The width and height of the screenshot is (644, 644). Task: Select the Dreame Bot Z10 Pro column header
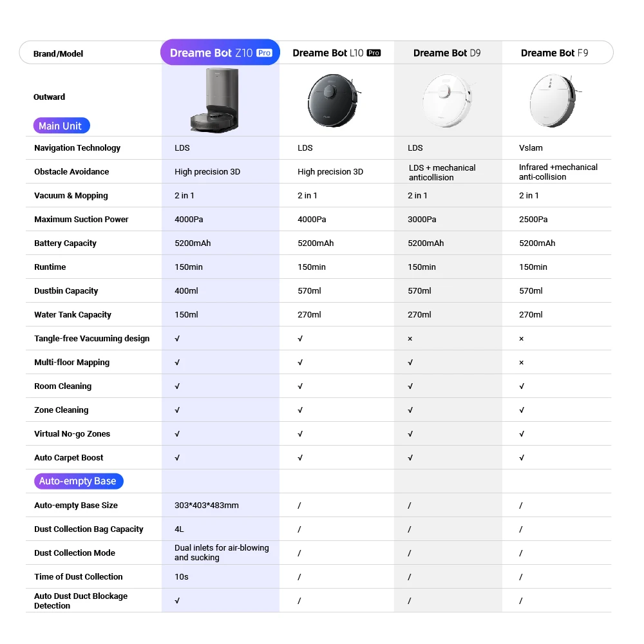pos(220,53)
